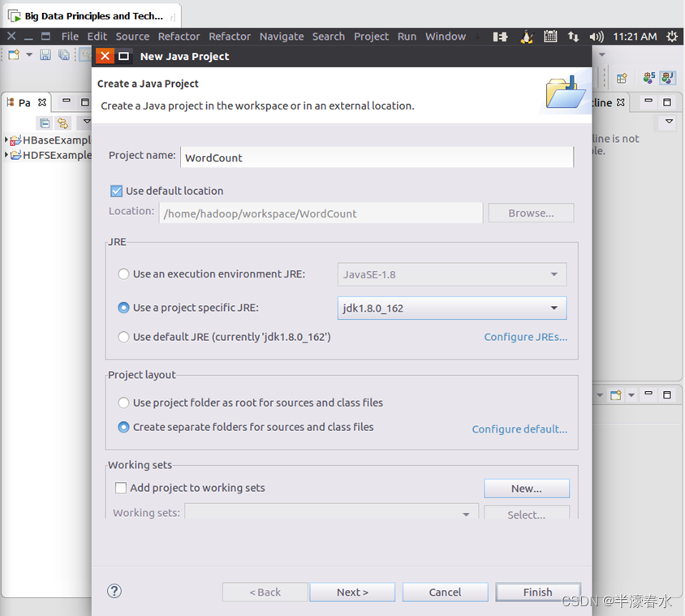The image size is (685, 616).
Task: Open the jdk1.8.0_162 JRE dropdown
Action: (451, 308)
